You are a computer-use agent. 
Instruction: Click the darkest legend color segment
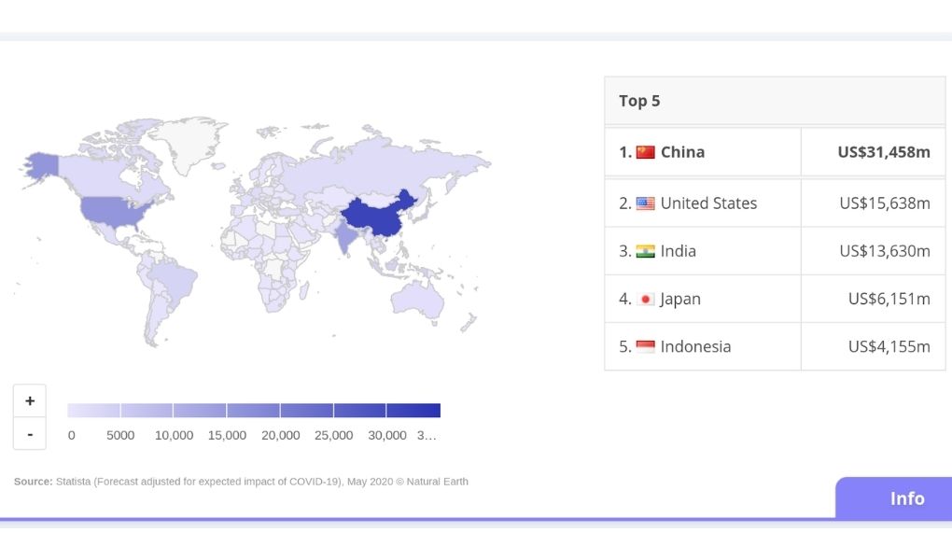pos(413,409)
